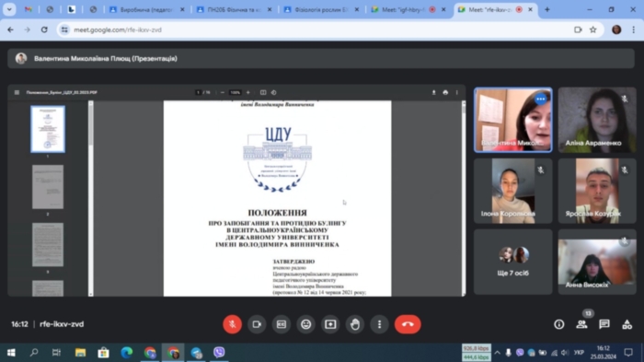The height and width of the screenshot is (362, 644).
Task: Toggle the PDF sidebar menu icon
Action: [17, 92]
